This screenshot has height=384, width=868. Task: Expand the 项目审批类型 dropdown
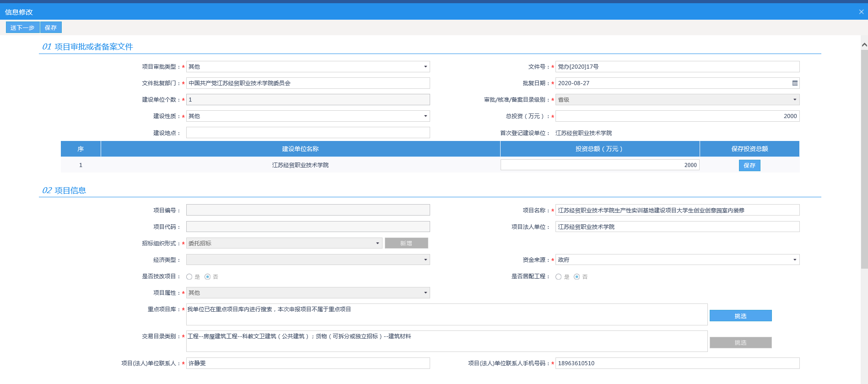coord(425,67)
